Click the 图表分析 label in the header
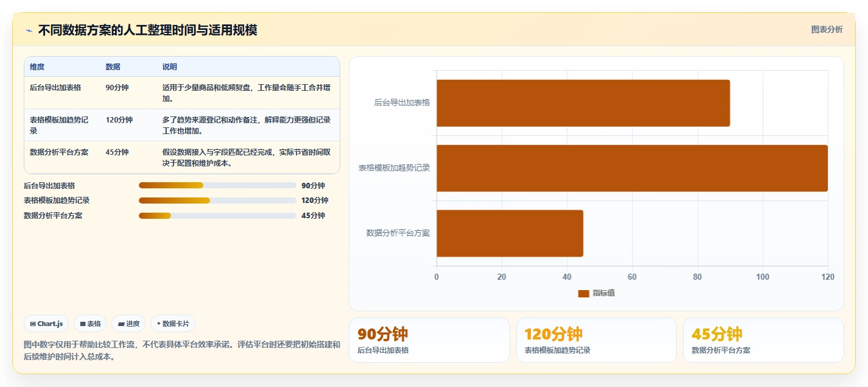Viewport: 868px width, 387px height. (x=827, y=29)
